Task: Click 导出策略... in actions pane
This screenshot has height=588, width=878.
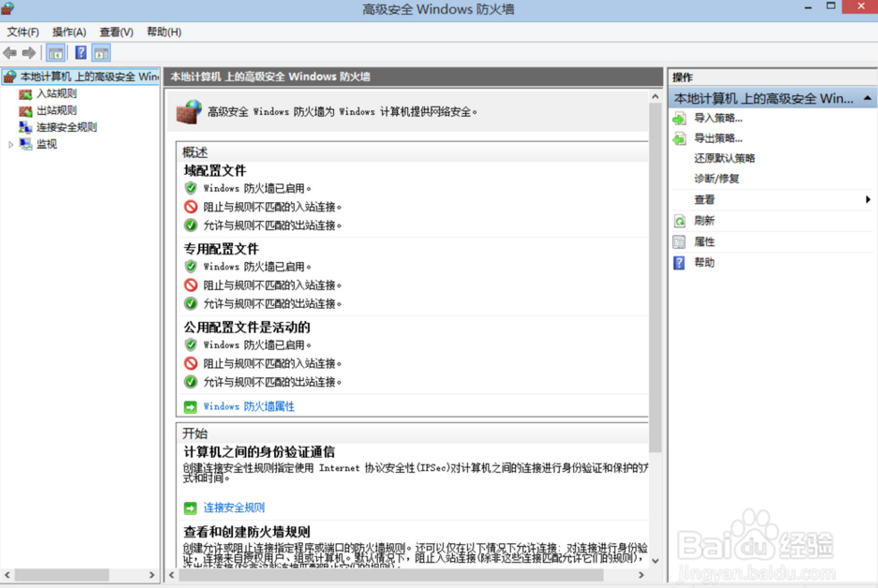Action: [x=718, y=138]
